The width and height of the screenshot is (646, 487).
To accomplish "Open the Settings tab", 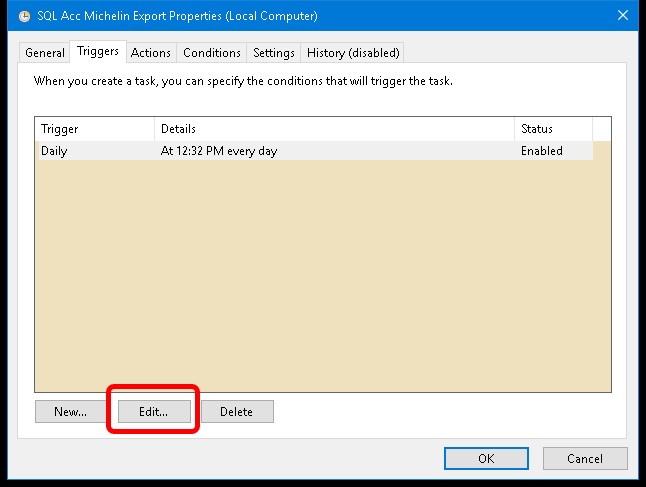I will (x=274, y=53).
